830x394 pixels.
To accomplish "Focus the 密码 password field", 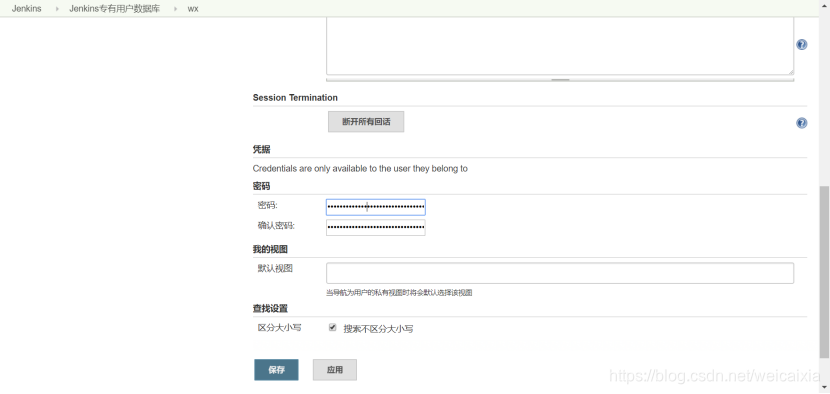I will [x=375, y=207].
